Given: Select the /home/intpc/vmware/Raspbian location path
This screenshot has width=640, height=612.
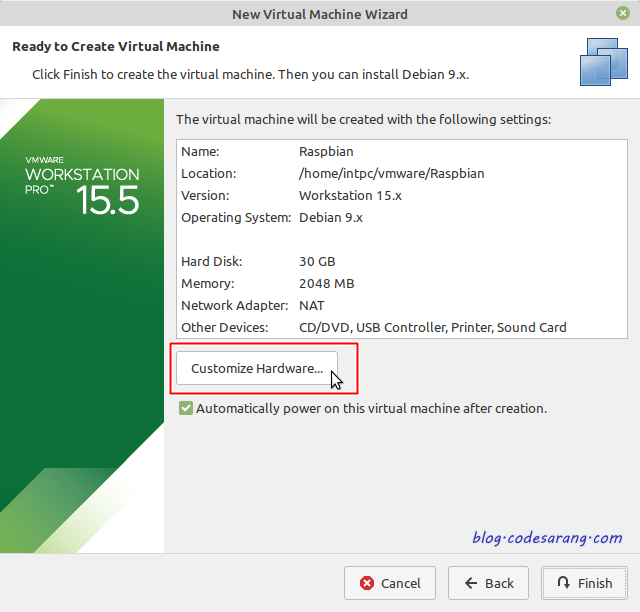Looking at the screenshot, I should 392,174.
